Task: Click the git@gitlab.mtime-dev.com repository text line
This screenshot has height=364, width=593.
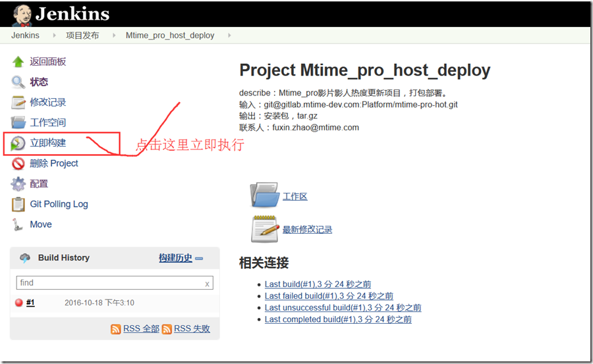Action: (x=349, y=105)
